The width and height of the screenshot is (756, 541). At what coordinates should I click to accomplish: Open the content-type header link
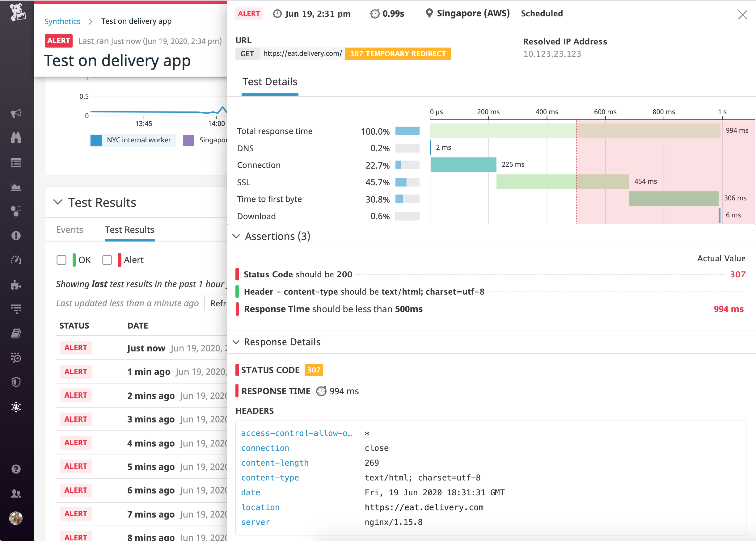(x=270, y=477)
